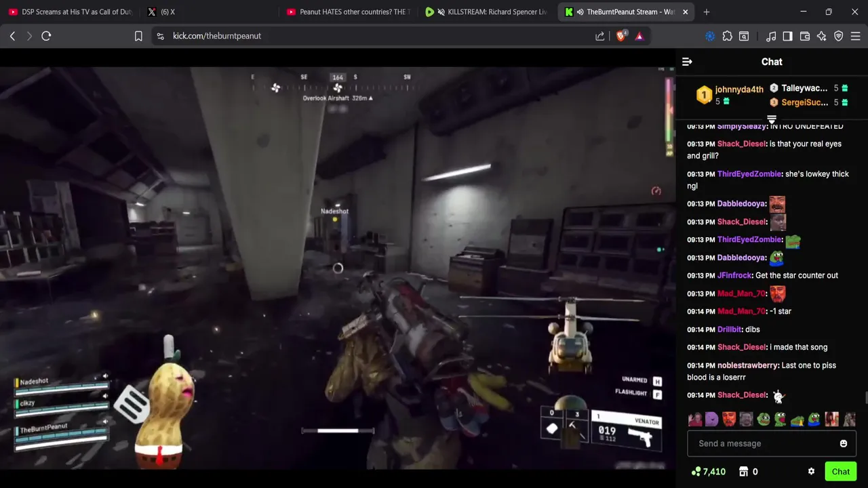Click "Get the star counter out" message
The width and height of the screenshot is (868, 488).
click(x=797, y=275)
